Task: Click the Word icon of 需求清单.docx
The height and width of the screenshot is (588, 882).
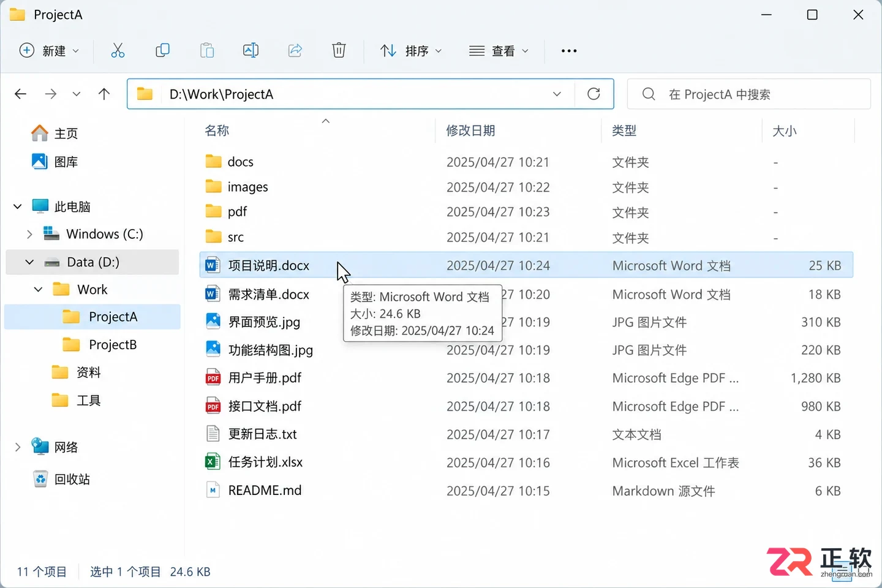Action: 212,294
